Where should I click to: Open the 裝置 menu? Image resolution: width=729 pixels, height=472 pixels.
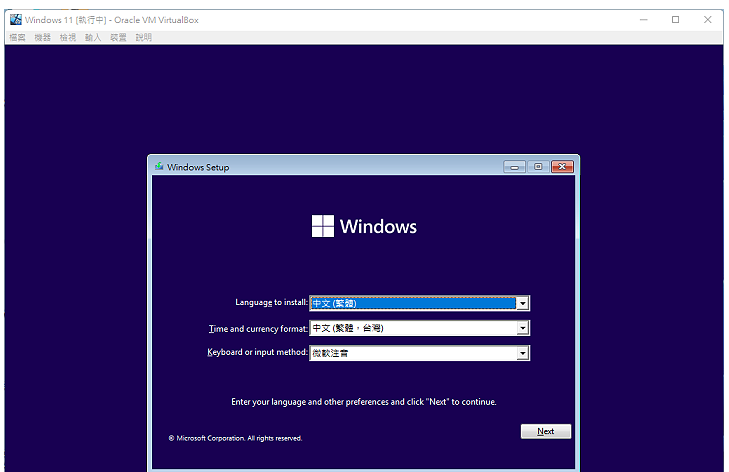click(x=118, y=37)
